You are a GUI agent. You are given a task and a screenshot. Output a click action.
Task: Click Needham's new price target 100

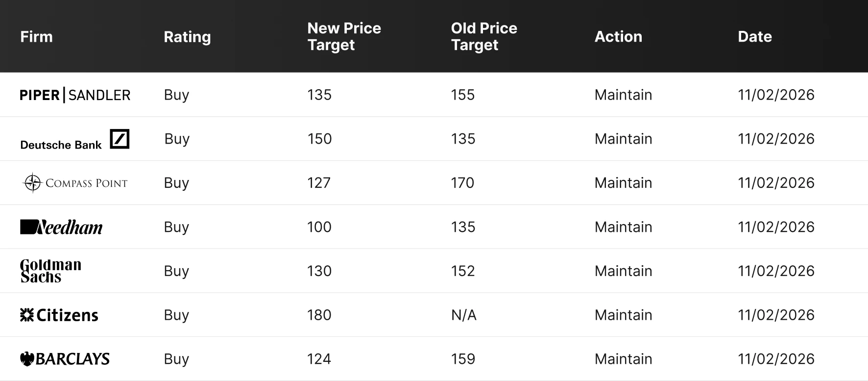coord(319,227)
